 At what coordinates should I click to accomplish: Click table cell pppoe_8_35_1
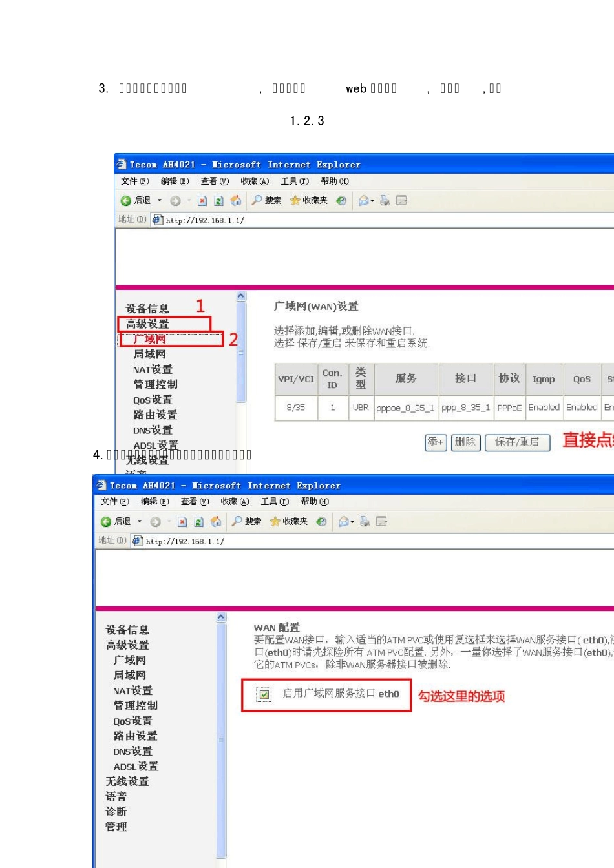(x=405, y=408)
